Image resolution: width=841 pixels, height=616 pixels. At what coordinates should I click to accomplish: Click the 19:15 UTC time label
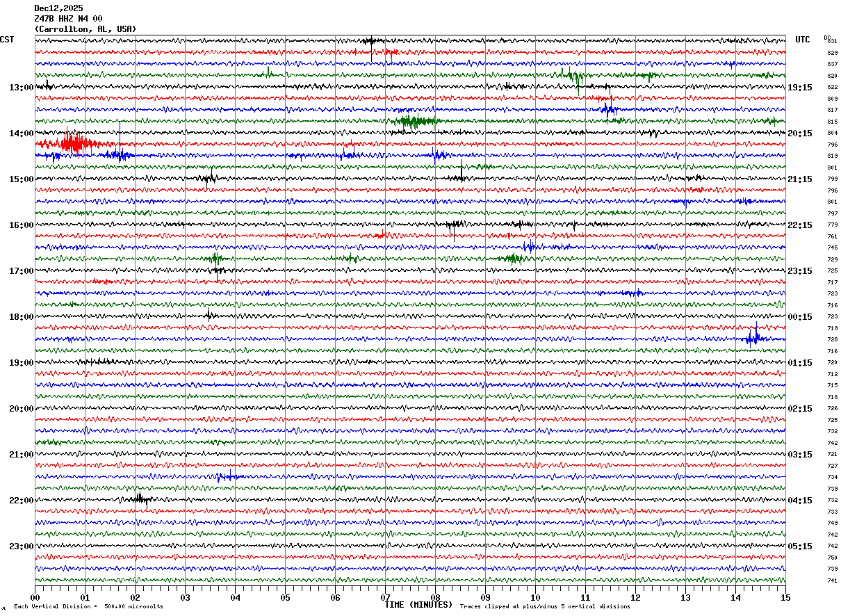799,88
